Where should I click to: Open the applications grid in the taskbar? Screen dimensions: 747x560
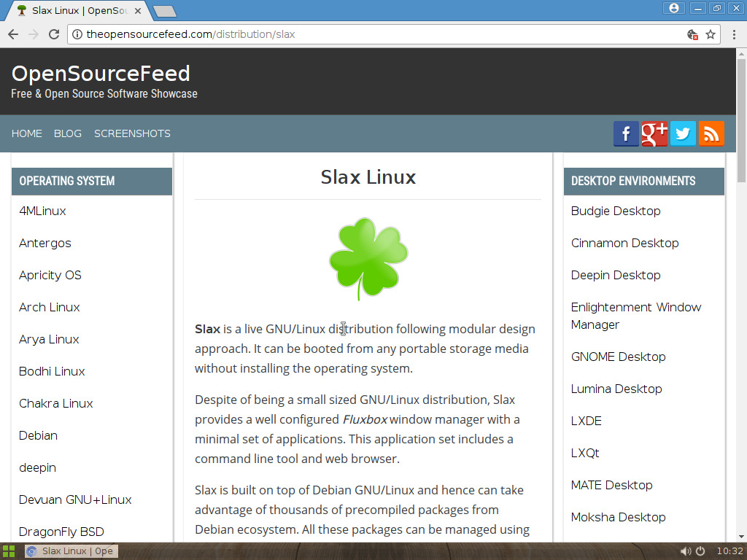(9, 551)
